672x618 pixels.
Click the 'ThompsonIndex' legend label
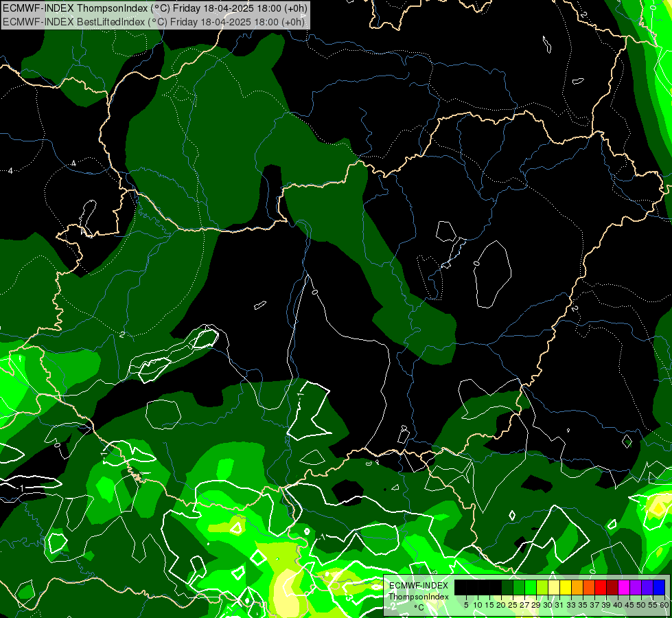click(419, 597)
